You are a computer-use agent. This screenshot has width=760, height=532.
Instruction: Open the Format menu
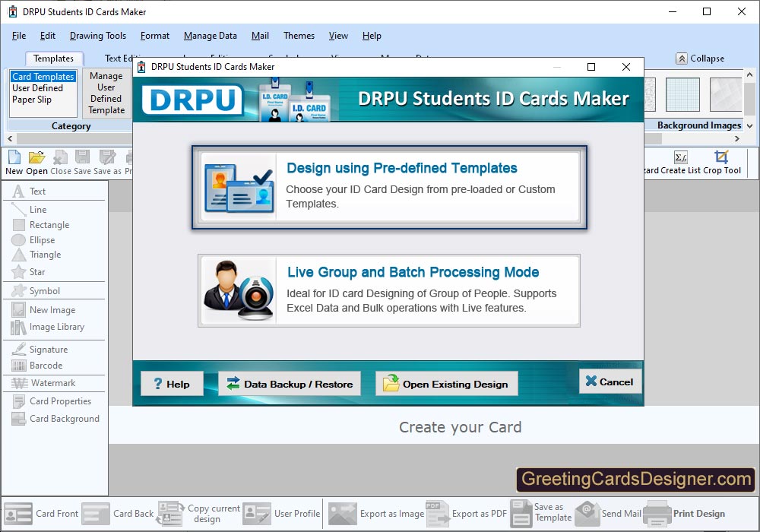coord(154,36)
